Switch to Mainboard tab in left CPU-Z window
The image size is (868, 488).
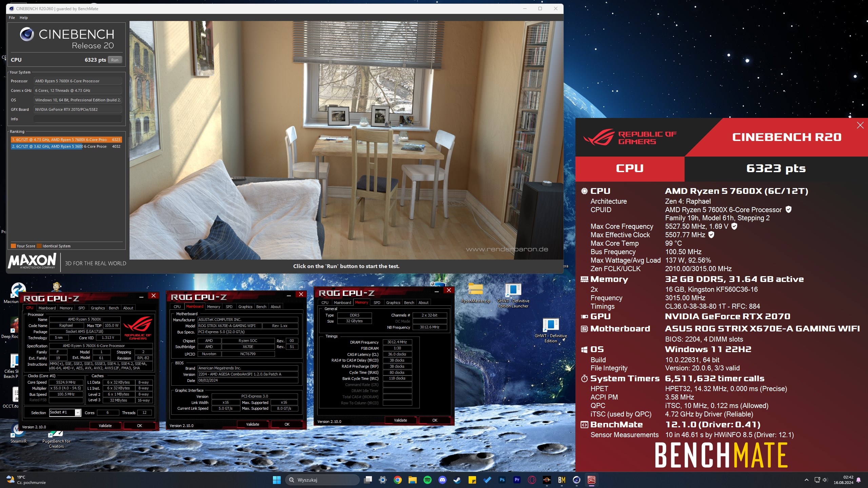click(x=47, y=308)
